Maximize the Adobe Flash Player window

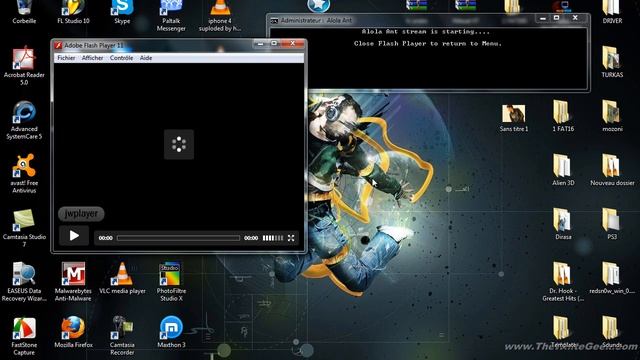pos(274,43)
